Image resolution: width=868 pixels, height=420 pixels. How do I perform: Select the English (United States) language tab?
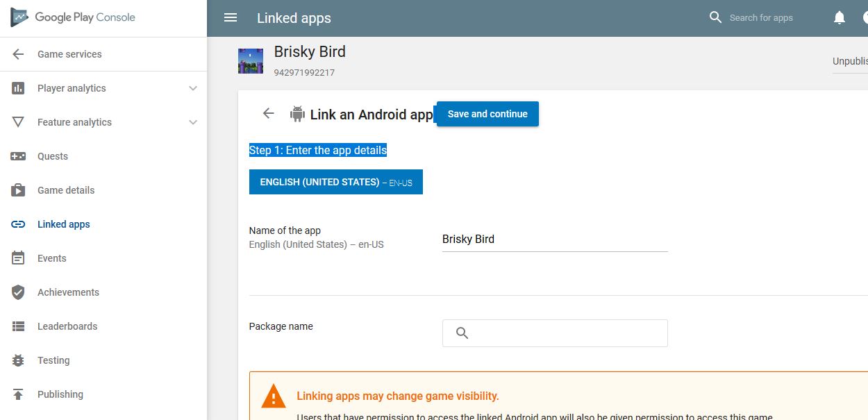pyautogui.click(x=336, y=182)
